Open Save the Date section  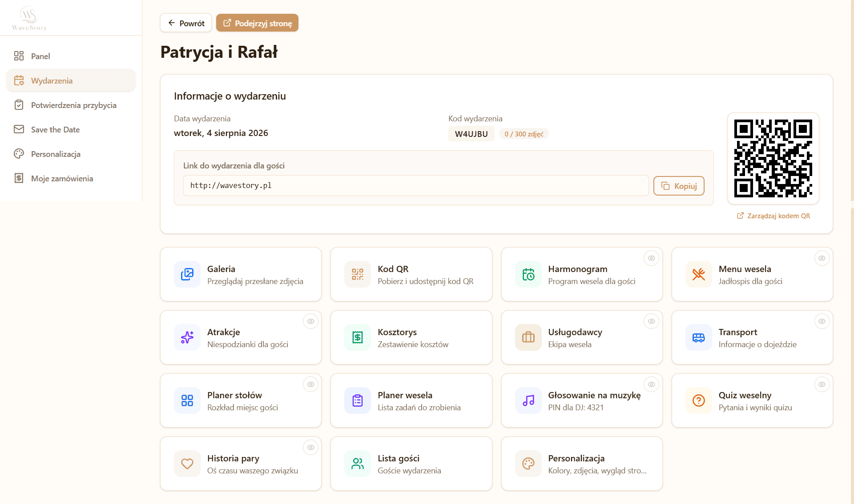[71, 129]
